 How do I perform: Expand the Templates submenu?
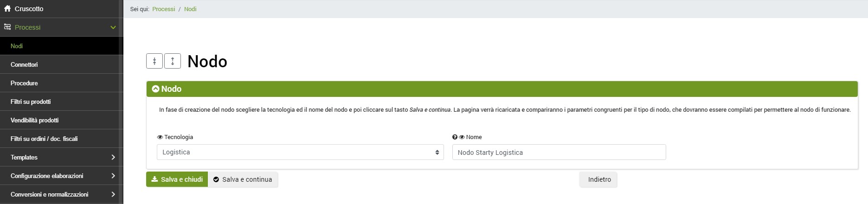tap(113, 157)
